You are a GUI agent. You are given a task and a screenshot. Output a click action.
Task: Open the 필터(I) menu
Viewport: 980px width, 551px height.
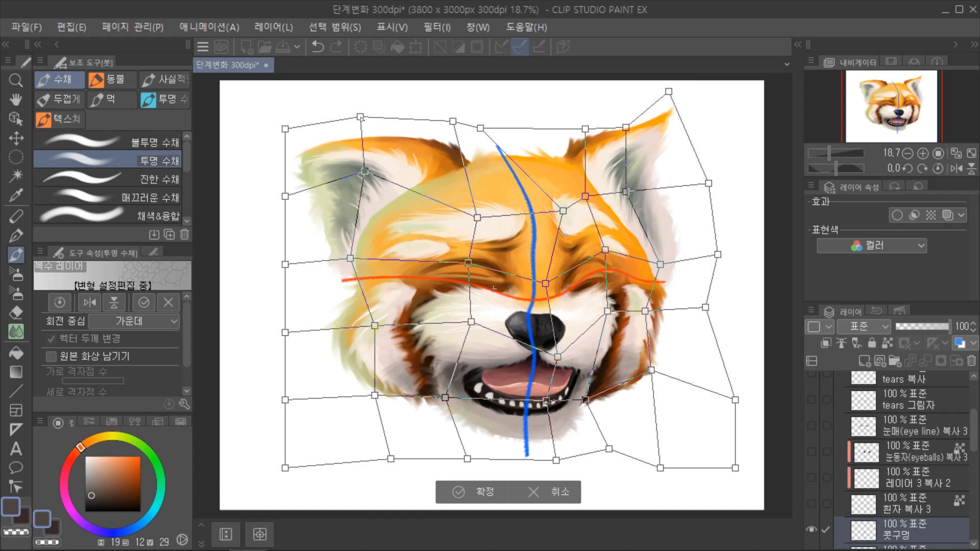[x=436, y=27]
